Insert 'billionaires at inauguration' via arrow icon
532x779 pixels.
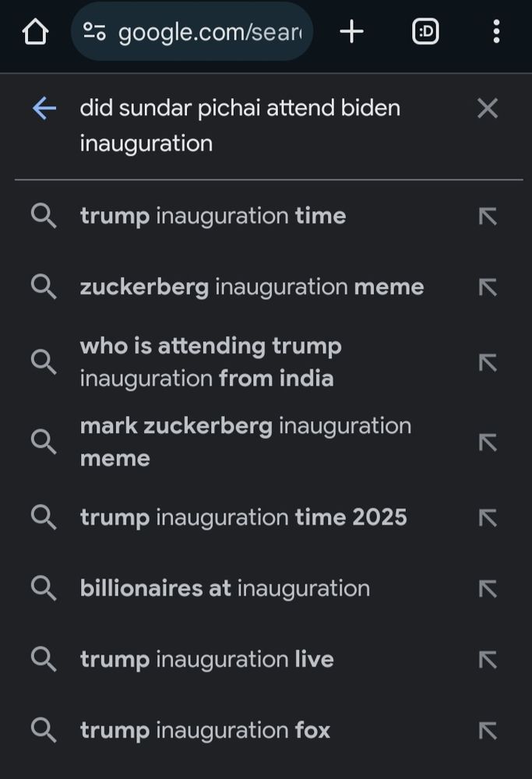click(488, 588)
